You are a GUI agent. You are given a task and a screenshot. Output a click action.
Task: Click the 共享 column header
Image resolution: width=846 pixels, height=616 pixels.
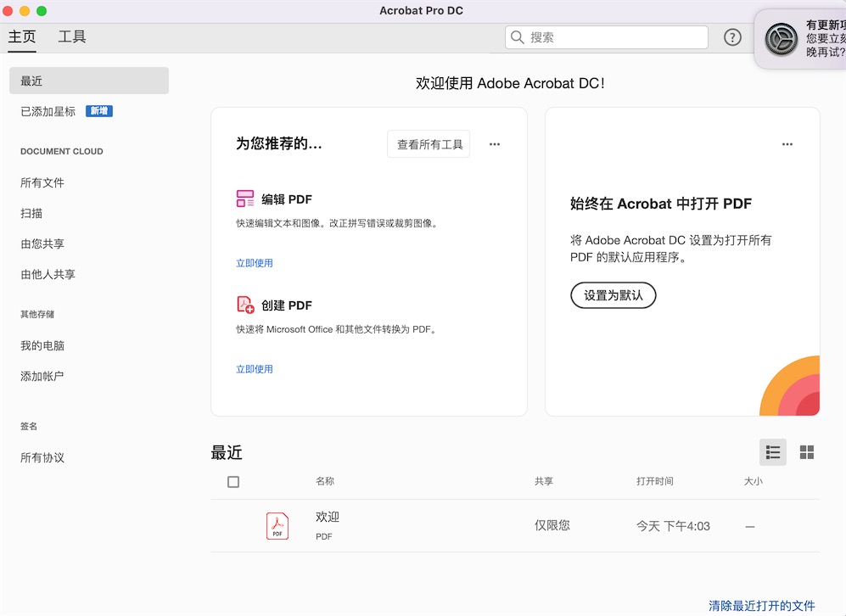pos(543,481)
